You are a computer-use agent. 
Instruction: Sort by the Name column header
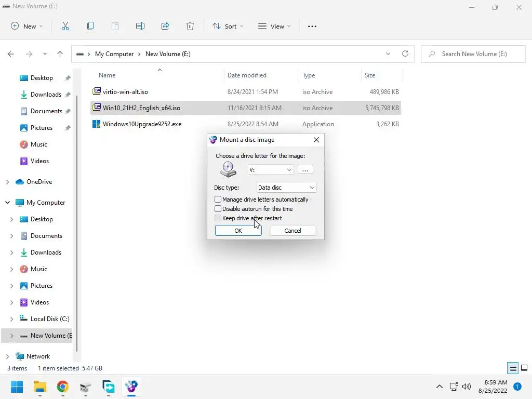pyautogui.click(x=107, y=75)
